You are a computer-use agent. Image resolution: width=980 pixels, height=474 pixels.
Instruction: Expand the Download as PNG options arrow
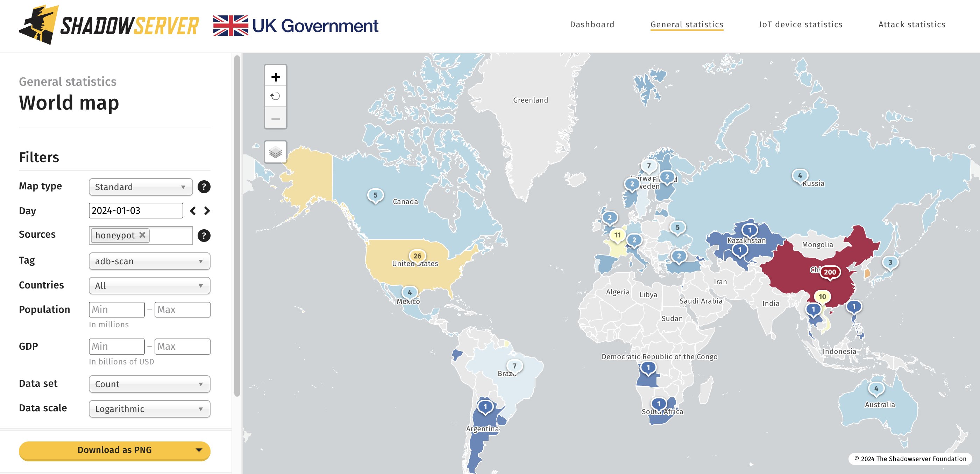pos(199,450)
